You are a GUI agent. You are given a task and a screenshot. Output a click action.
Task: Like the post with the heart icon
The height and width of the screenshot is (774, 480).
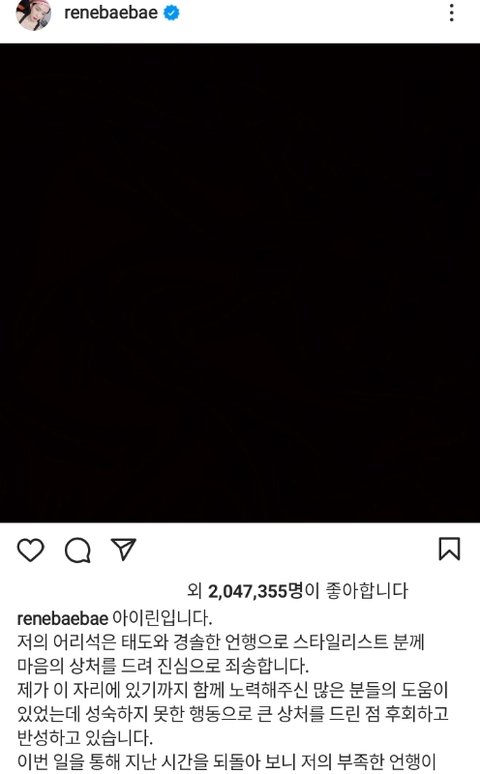(31, 550)
